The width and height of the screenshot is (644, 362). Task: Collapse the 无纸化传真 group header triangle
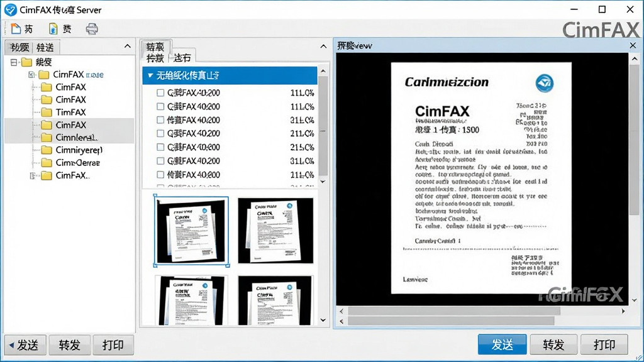(x=150, y=75)
